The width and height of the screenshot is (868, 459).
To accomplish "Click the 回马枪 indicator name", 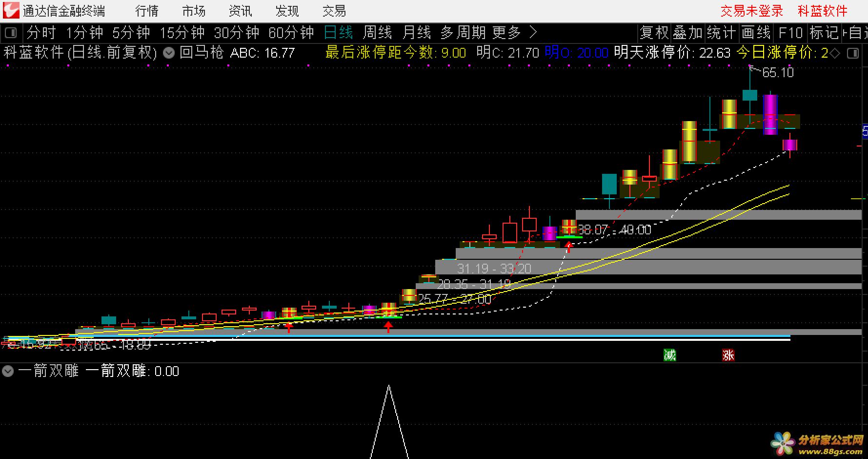I will pyautogui.click(x=202, y=52).
